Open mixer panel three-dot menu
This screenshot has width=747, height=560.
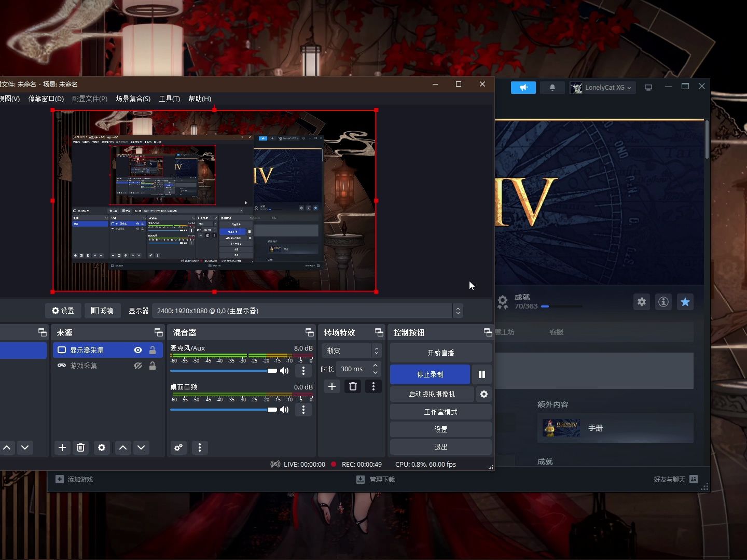tap(200, 447)
